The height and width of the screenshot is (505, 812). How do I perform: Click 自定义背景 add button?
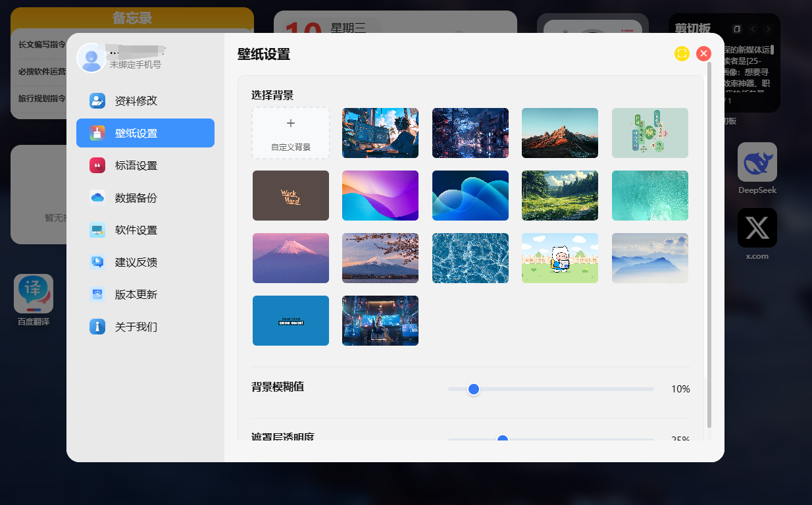[290, 133]
